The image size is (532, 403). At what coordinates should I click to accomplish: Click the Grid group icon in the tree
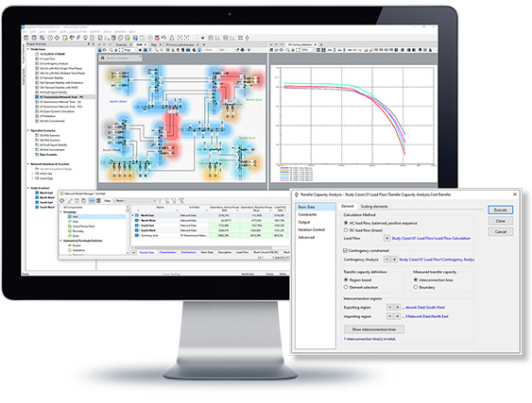click(70, 216)
